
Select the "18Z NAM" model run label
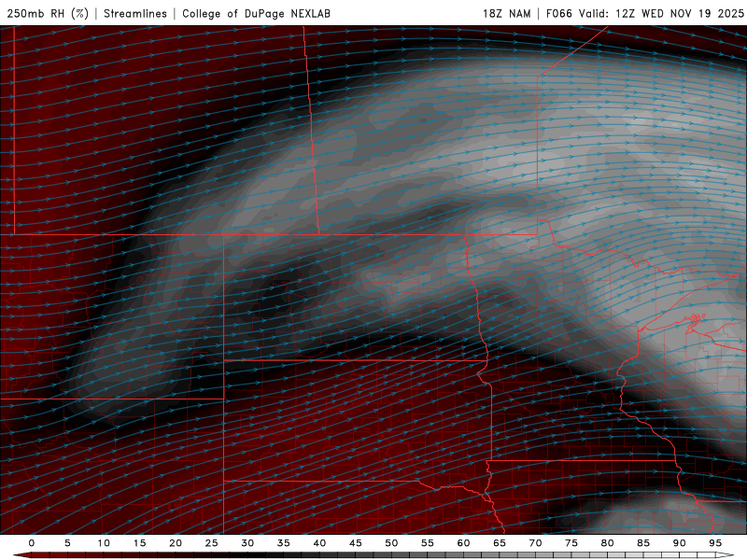coord(507,13)
